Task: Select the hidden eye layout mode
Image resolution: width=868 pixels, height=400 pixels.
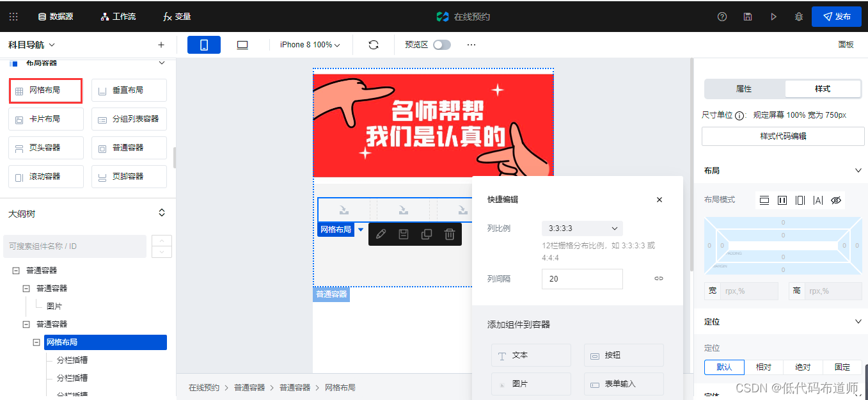Action: (x=835, y=200)
